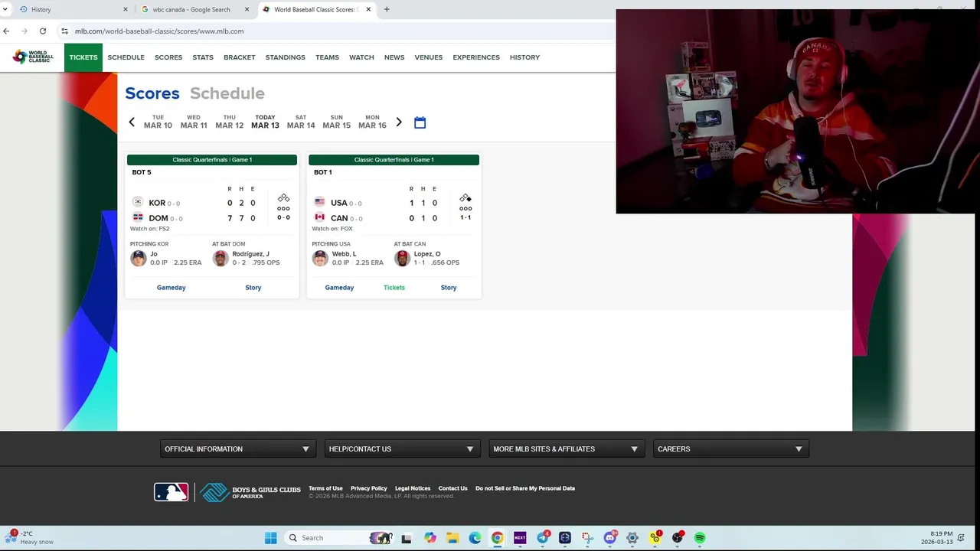This screenshot has height=551, width=980.
Task: Select Sat Mar 14 date
Action: 301,122
